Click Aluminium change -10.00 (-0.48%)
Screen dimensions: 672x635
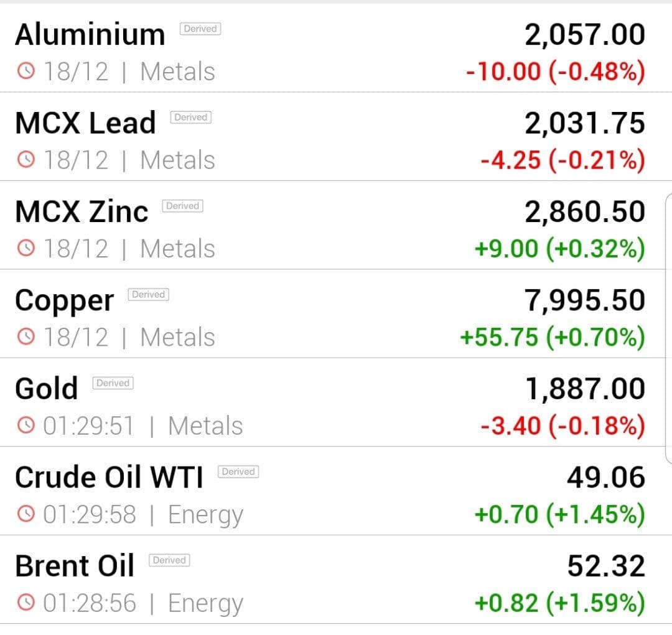click(x=556, y=71)
